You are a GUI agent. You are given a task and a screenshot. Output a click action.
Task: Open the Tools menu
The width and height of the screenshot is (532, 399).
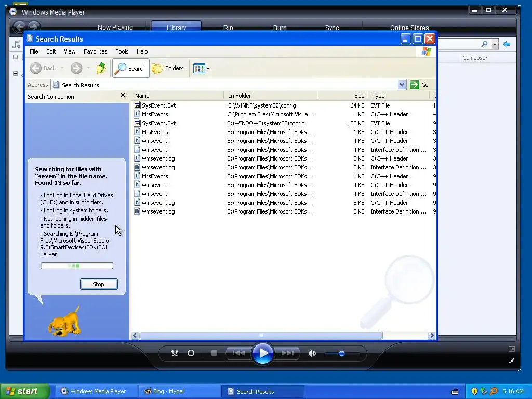(x=122, y=51)
